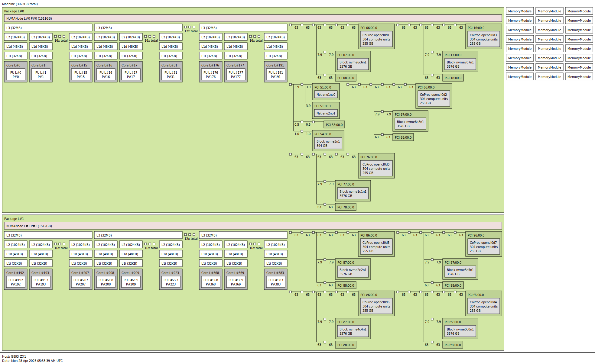This screenshot has height=364, width=595.
Task: Click the CoProc opencl0d1 device box
Action: 376,39
